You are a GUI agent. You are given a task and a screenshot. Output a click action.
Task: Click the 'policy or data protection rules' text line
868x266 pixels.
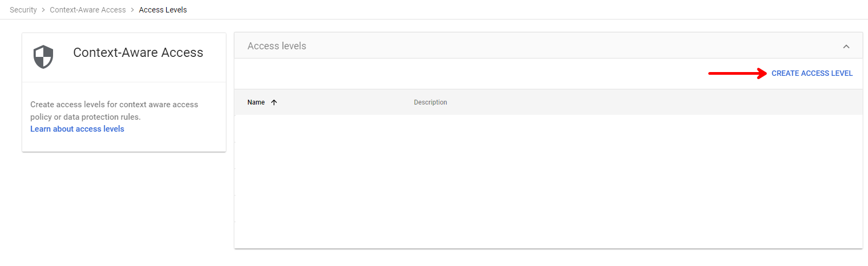(86, 117)
